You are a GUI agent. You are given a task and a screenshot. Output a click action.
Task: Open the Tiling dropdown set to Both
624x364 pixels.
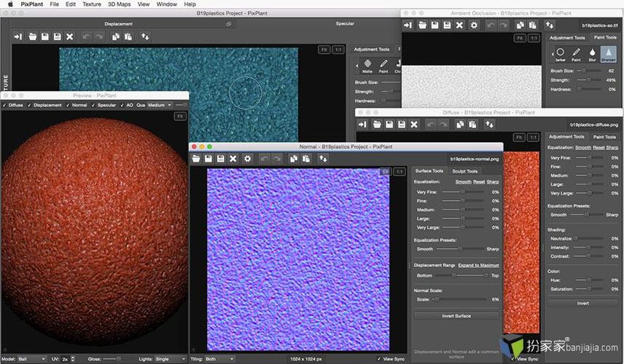tap(218, 359)
